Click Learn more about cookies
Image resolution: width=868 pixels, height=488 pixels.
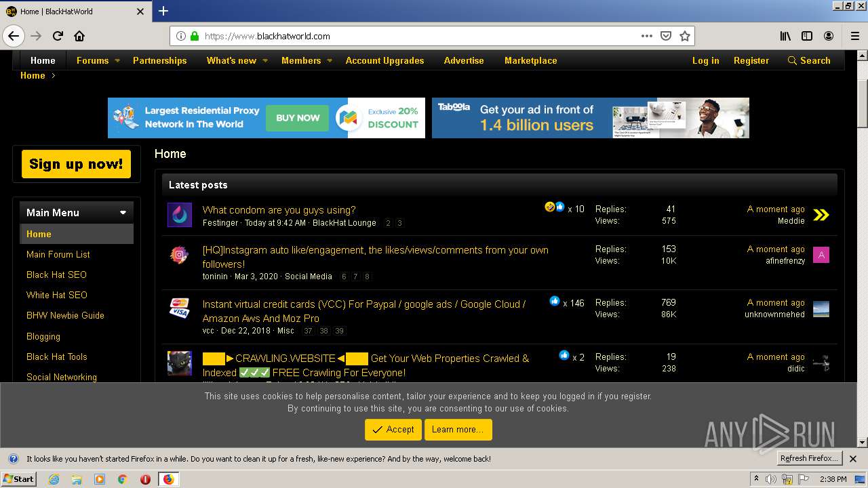coord(458,430)
